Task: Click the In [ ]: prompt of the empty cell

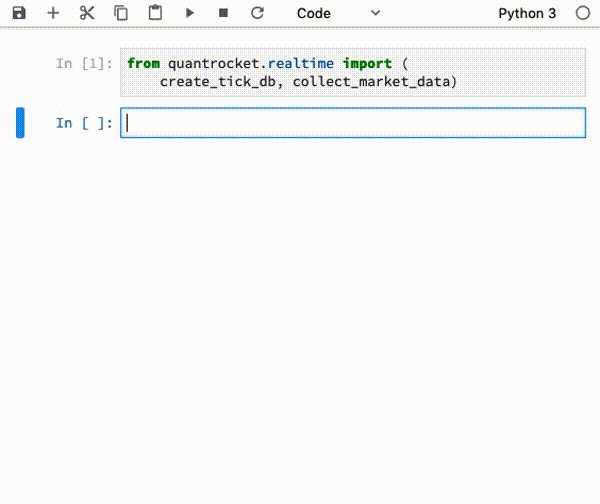Action: pos(84,123)
